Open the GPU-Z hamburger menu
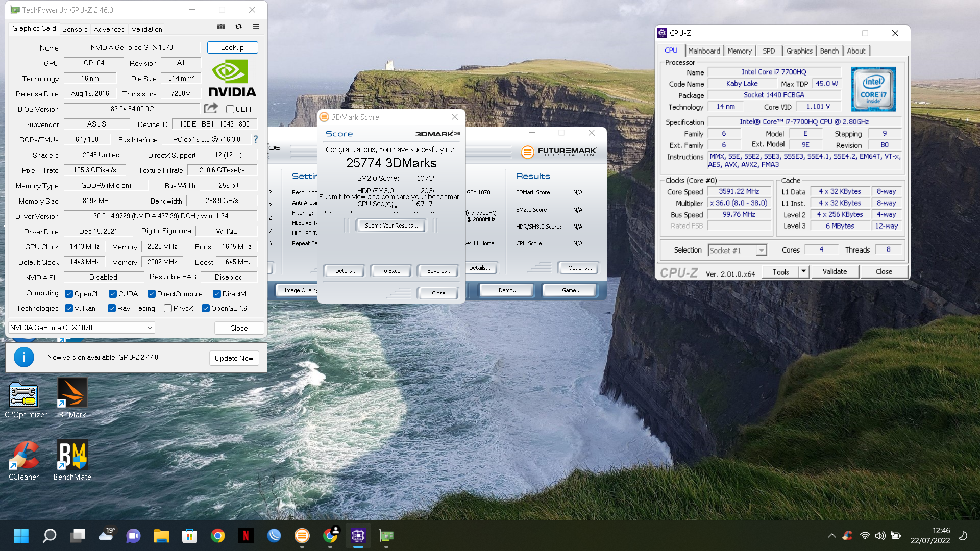The width and height of the screenshot is (980, 551). (x=256, y=27)
